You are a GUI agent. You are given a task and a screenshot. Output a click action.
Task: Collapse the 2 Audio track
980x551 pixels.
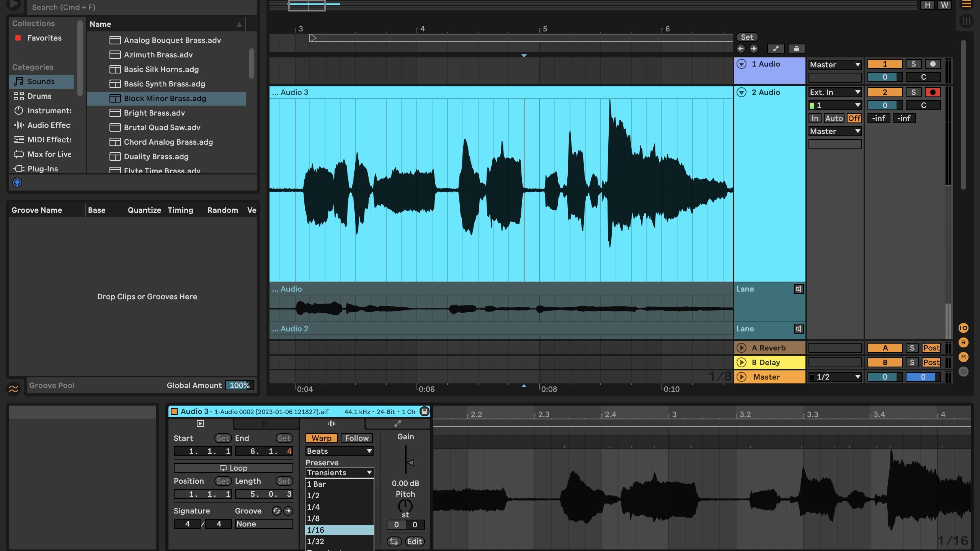pyautogui.click(x=742, y=92)
